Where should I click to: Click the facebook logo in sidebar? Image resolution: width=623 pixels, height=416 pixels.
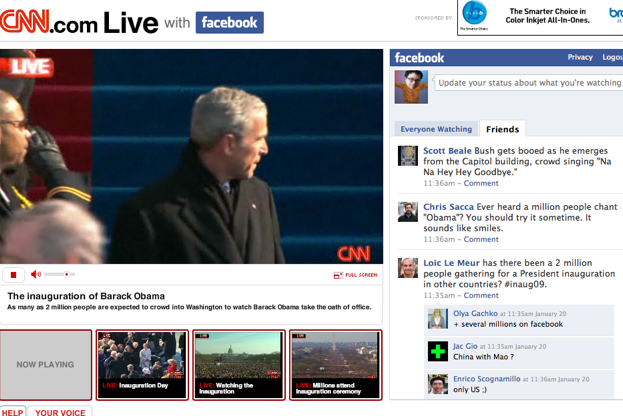tap(419, 58)
